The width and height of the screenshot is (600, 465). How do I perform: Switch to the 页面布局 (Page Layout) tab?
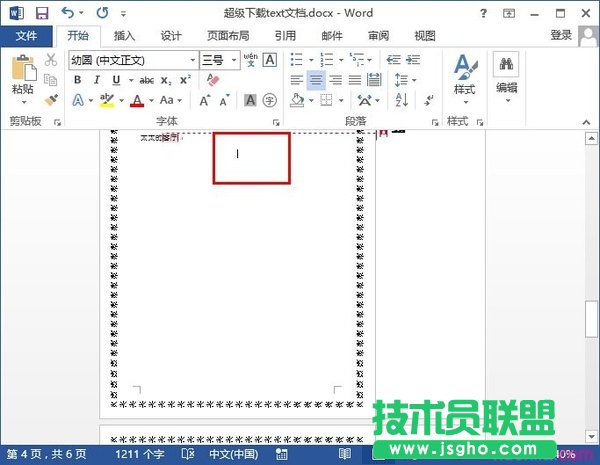[228, 36]
